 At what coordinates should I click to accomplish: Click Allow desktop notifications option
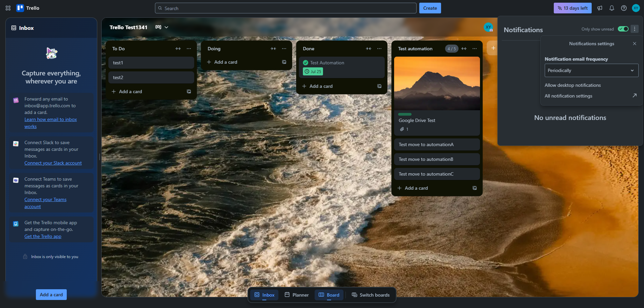pyautogui.click(x=573, y=85)
